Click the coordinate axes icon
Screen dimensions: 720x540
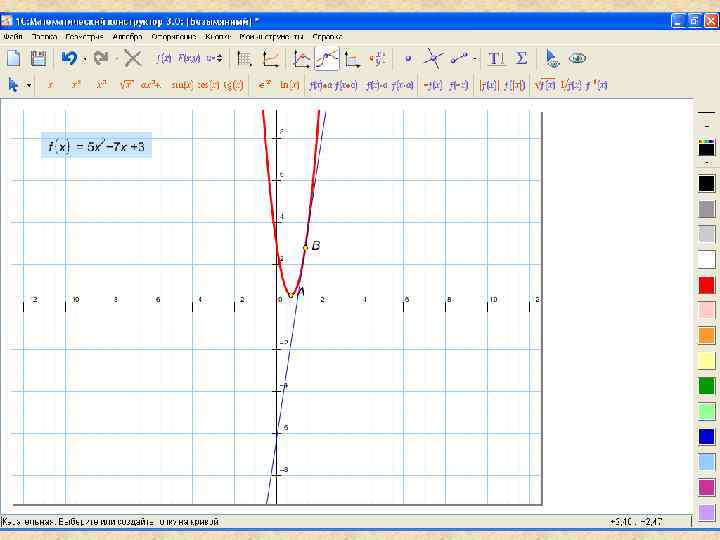270,59
